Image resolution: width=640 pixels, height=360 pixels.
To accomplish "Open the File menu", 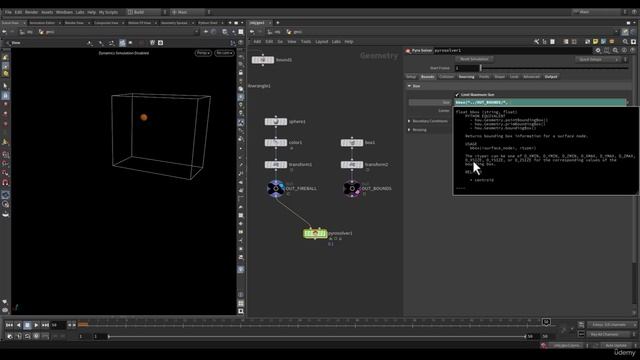I will (8, 12).
